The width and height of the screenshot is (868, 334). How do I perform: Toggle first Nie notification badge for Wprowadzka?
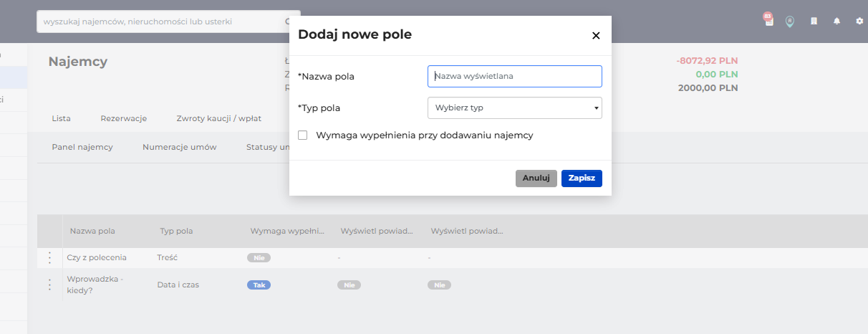[x=349, y=285]
